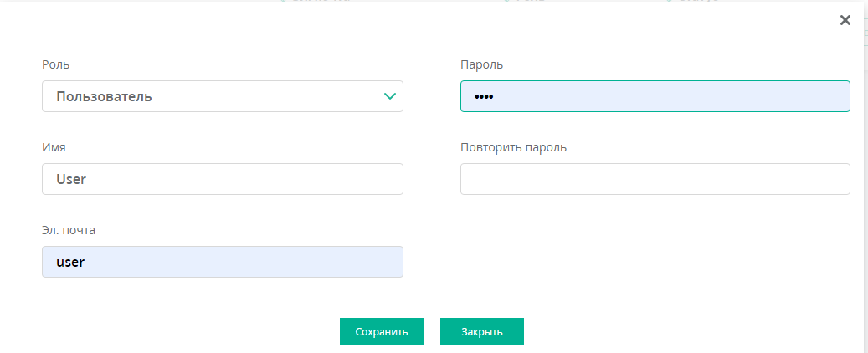Click the Роль field label
The height and width of the screenshot is (353, 868).
point(55,64)
